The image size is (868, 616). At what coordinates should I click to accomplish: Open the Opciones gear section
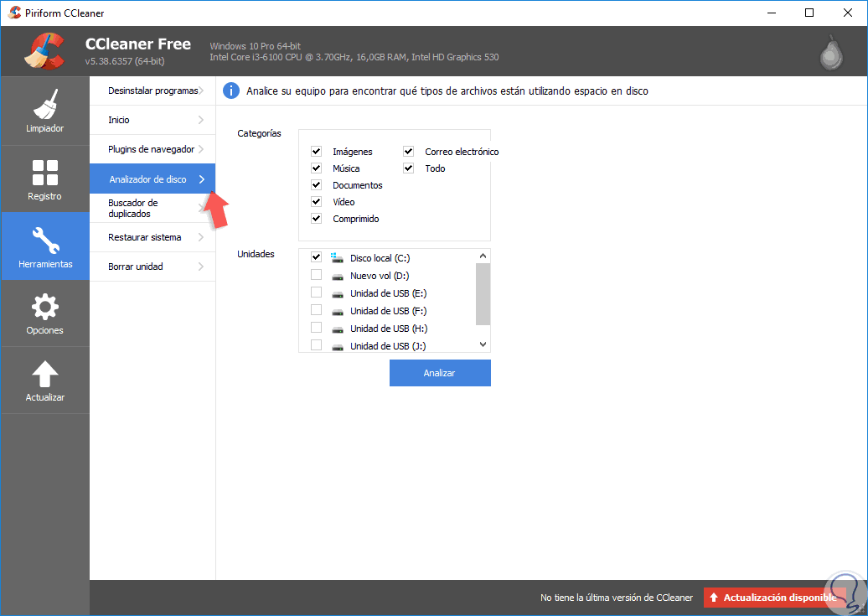(x=45, y=313)
